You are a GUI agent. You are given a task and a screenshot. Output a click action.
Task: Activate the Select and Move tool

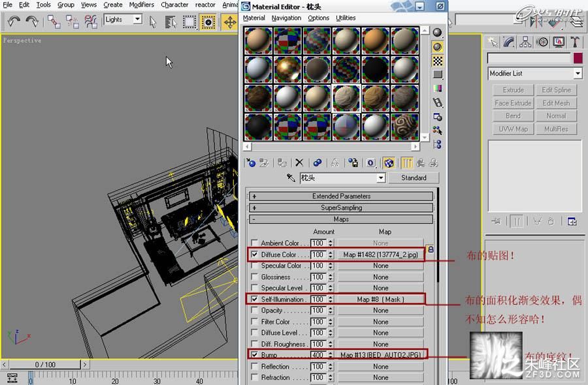[229, 22]
